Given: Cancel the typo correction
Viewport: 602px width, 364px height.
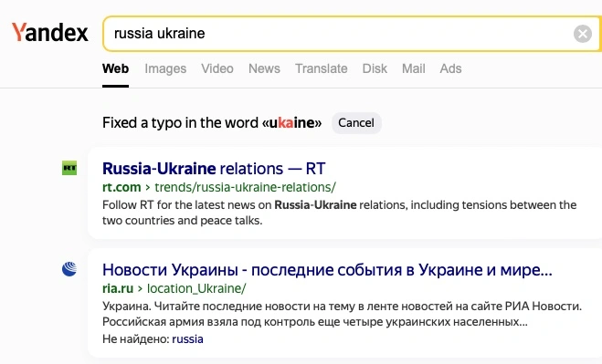Looking at the screenshot, I should point(356,123).
